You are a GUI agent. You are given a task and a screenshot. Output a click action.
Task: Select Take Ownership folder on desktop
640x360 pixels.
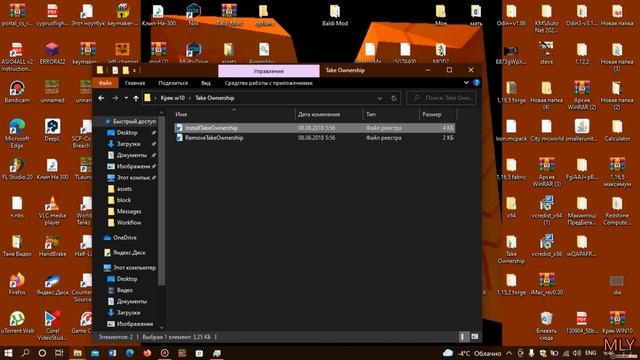[x=511, y=249]
